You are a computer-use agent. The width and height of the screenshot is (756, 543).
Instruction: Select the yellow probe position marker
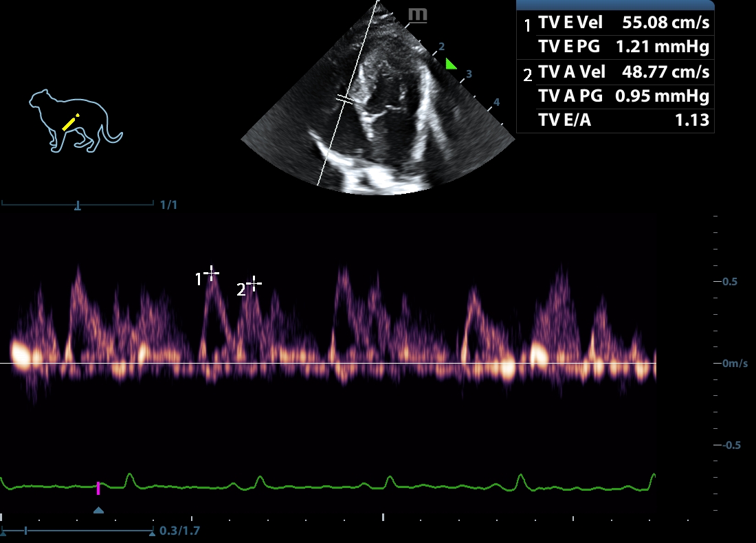pyautogui.click(x=71, y=122)
